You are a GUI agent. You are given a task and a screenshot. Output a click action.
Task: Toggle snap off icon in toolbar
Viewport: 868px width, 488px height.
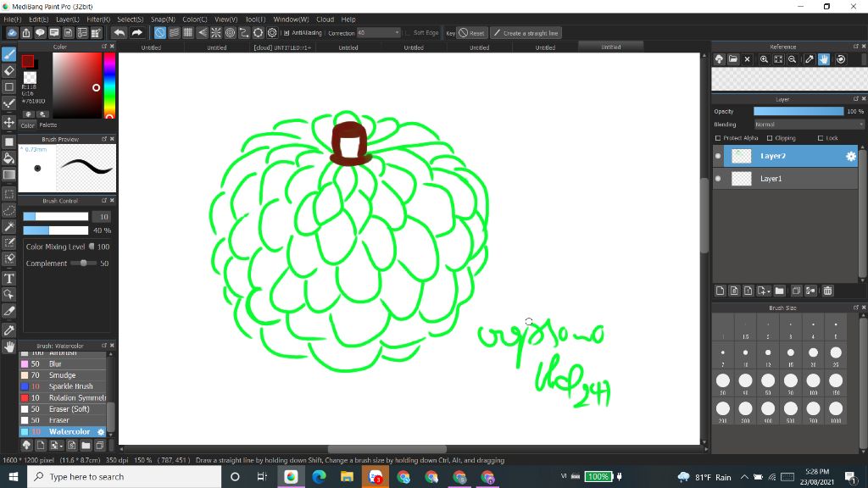[x=160, y=33]
